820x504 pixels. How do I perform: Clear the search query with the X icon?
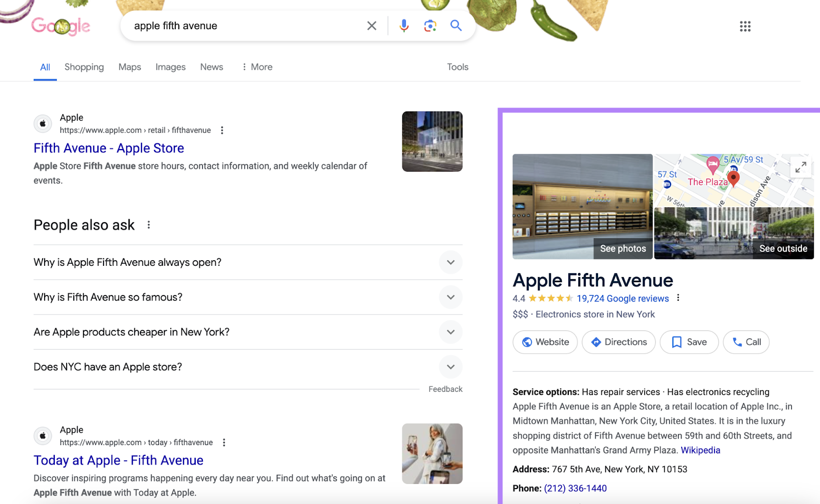pyautogui.click(x=371, y=26)
